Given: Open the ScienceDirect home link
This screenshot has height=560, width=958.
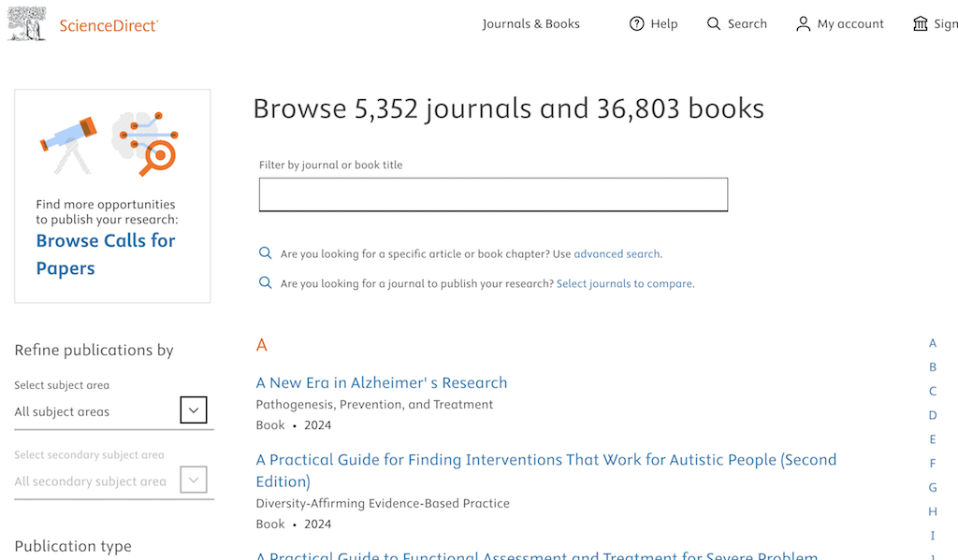Looking at the screenshot, I should coord(109,25).
